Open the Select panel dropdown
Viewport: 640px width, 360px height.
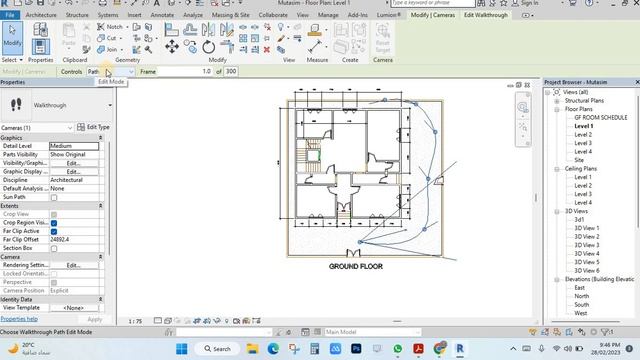tap(12, 60)
